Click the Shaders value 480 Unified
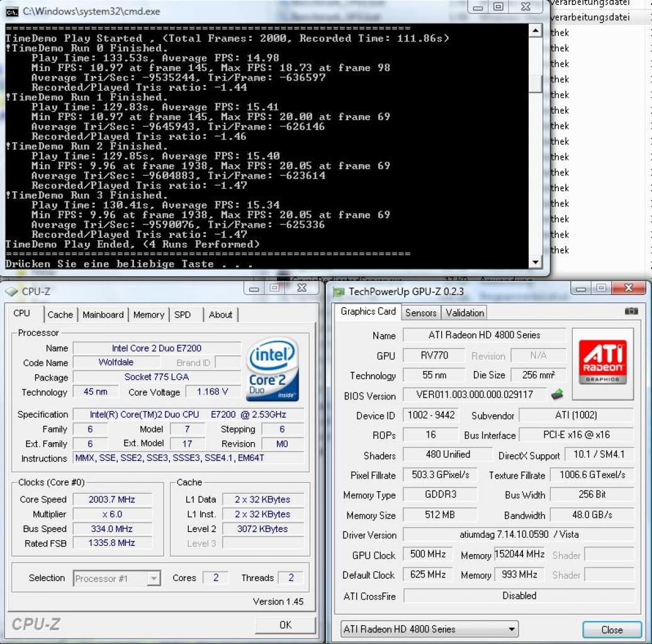This screenshot has height=644, width=652. [448, 455]
